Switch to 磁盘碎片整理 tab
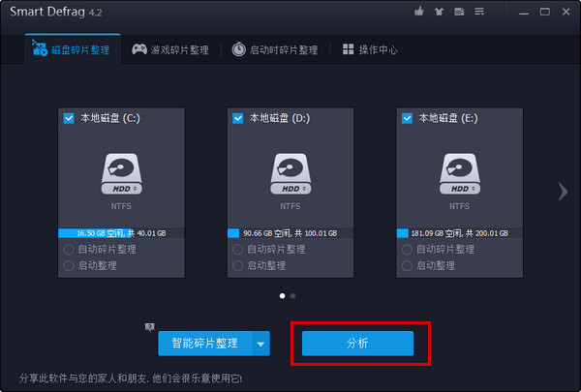The height and width of the screenshot is (392, 581). (x=71, y=49)
